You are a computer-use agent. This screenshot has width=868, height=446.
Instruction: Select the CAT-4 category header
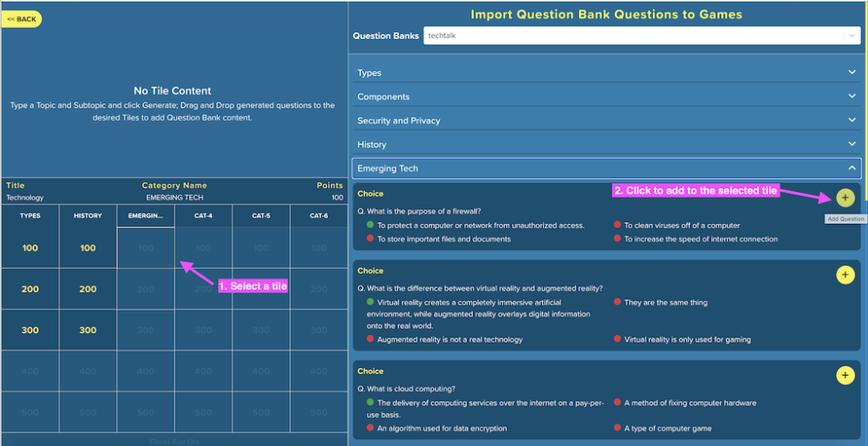(203, 216)
